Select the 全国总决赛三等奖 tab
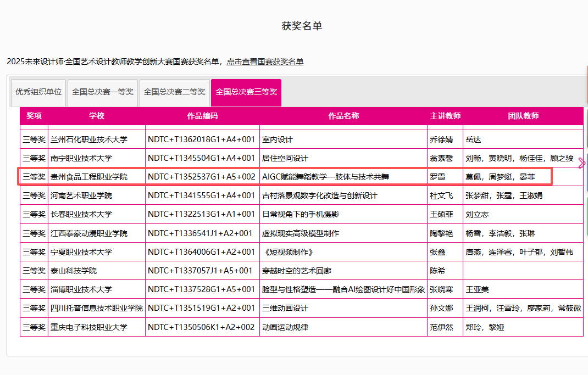 pyautogui.click(x=246, y=92)
